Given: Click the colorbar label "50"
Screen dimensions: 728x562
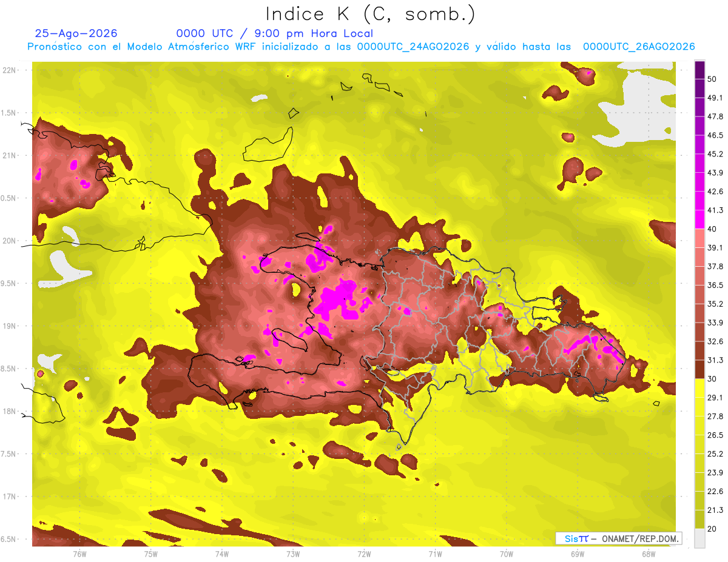Looking at the screenshot, I should tap(712, 79).
